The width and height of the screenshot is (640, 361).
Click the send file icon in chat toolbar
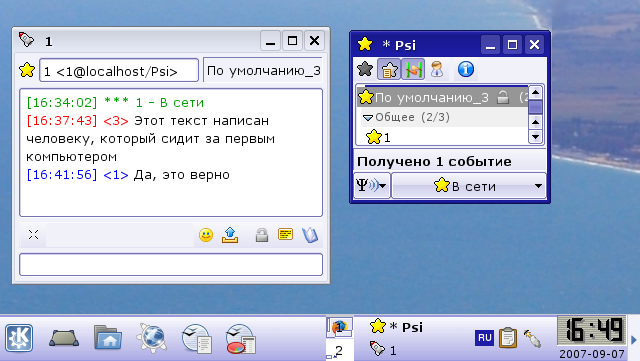[230, 235]
